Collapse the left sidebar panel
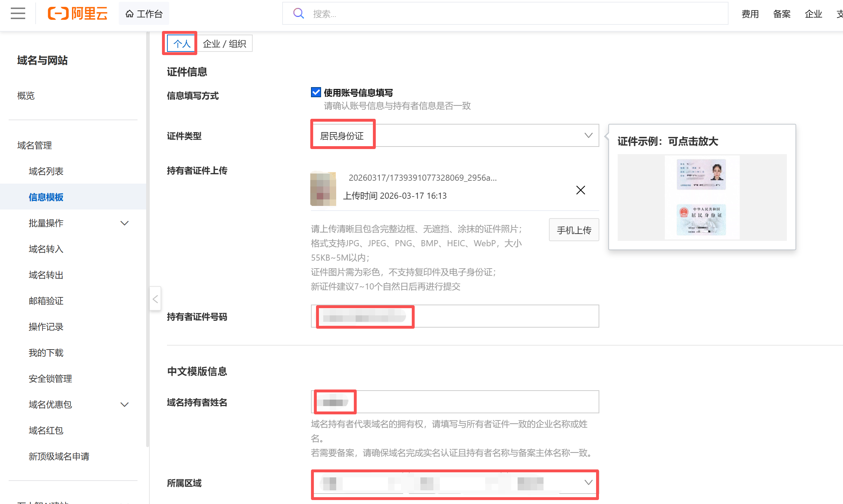The width and height of the screenshot is (843, 504). (x=155, y=299)
